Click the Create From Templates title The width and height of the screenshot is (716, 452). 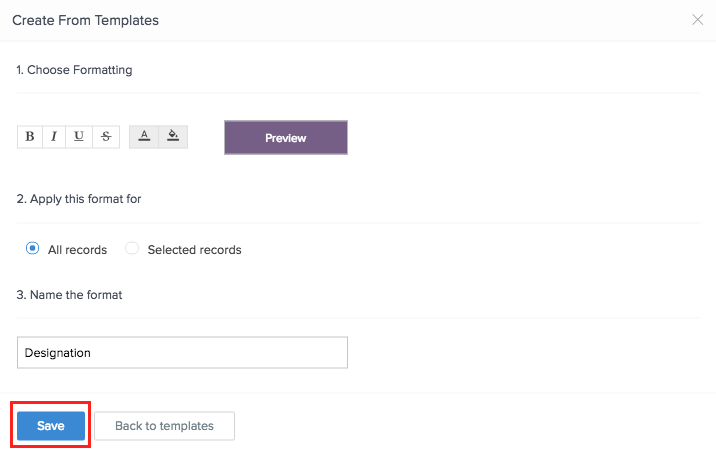85,20
